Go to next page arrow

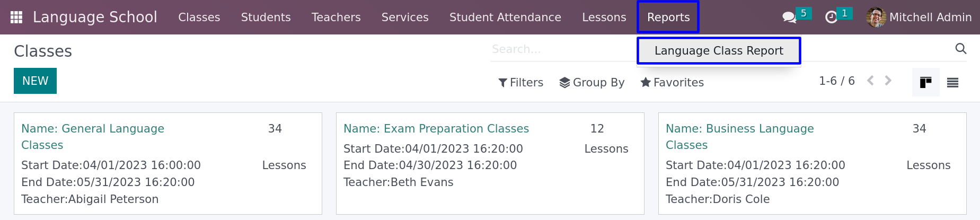tap(888, 81)
